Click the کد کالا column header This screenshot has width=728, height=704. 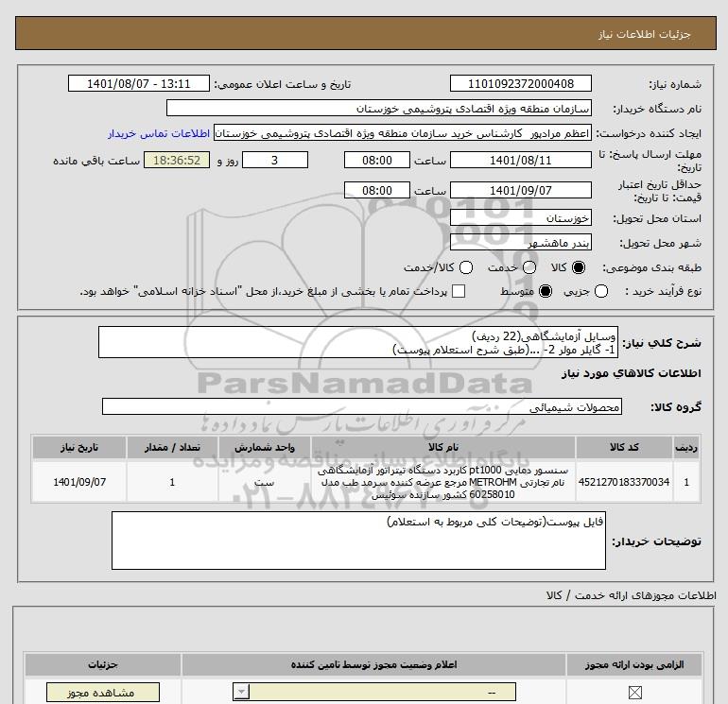point(624,447)
